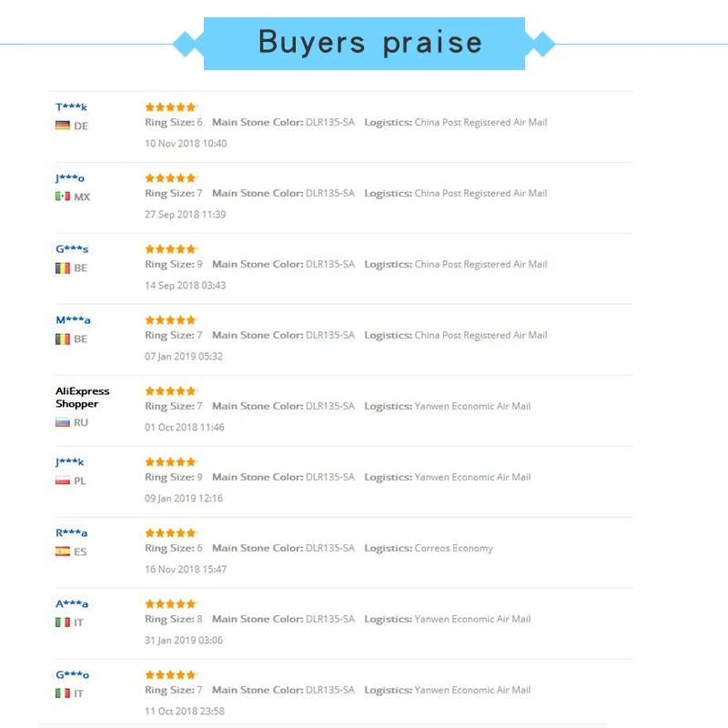This screenshot has width=728, height=728.
Task: Click the German flag next to DE
Action: [x=63, y=126]
